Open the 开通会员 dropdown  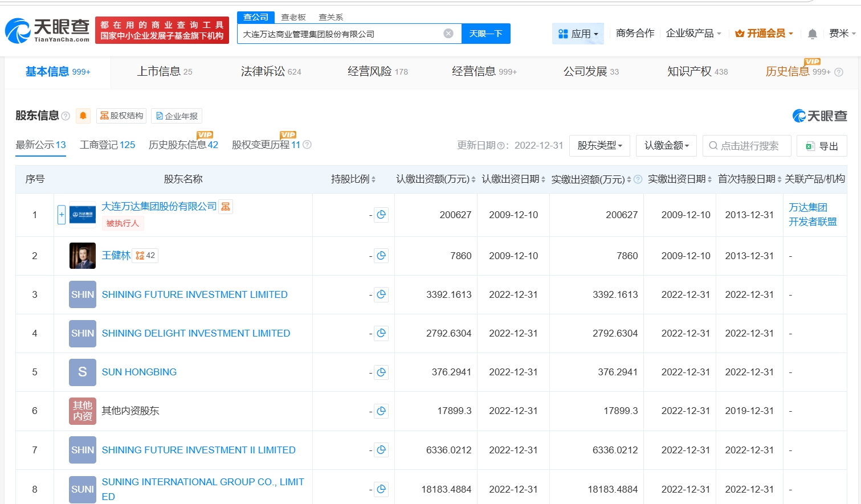[764, 34]
